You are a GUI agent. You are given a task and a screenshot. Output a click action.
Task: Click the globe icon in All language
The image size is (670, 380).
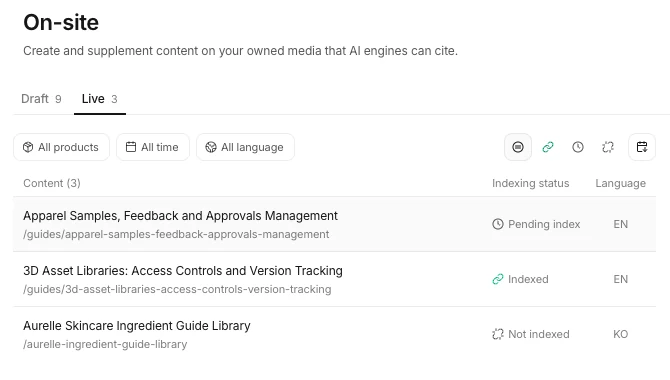tap(211, 147)
